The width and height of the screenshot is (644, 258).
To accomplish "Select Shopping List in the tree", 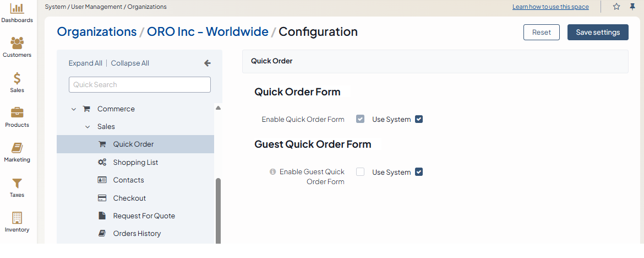I will pos(135,162).
